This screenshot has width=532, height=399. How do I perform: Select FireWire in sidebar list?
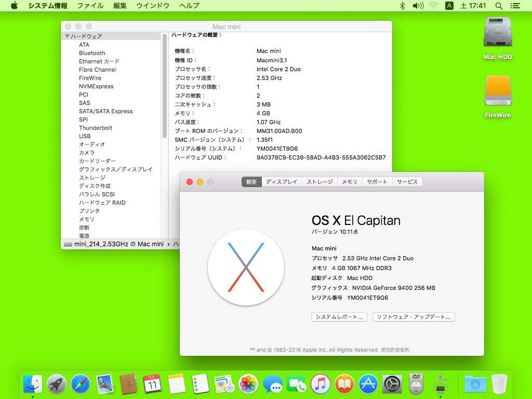click(90, 78)
